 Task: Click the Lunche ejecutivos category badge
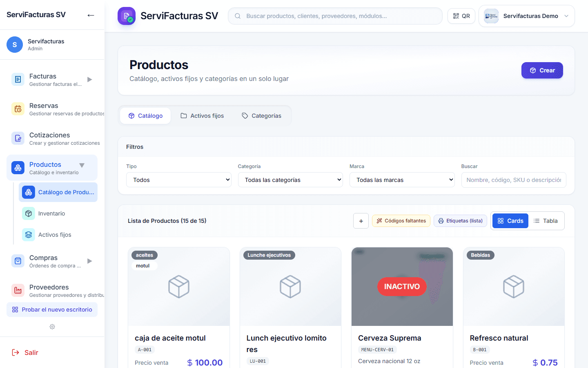[x=269, y=255]
